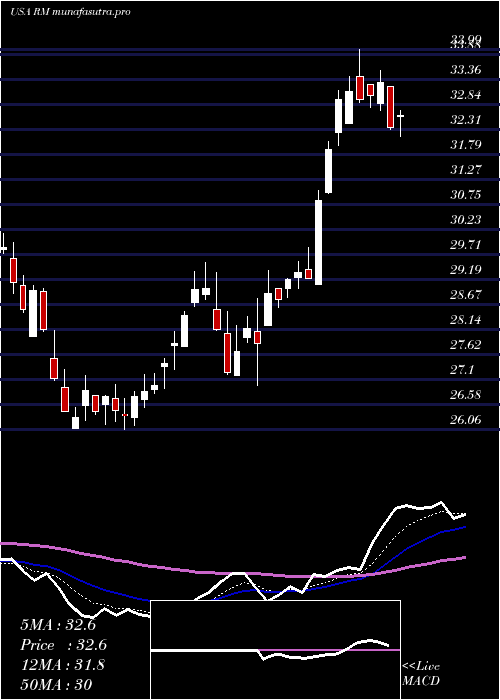Click the USA RM munafasutra.pro title
This screenshot has height=700, width=500.
point(70,12)
